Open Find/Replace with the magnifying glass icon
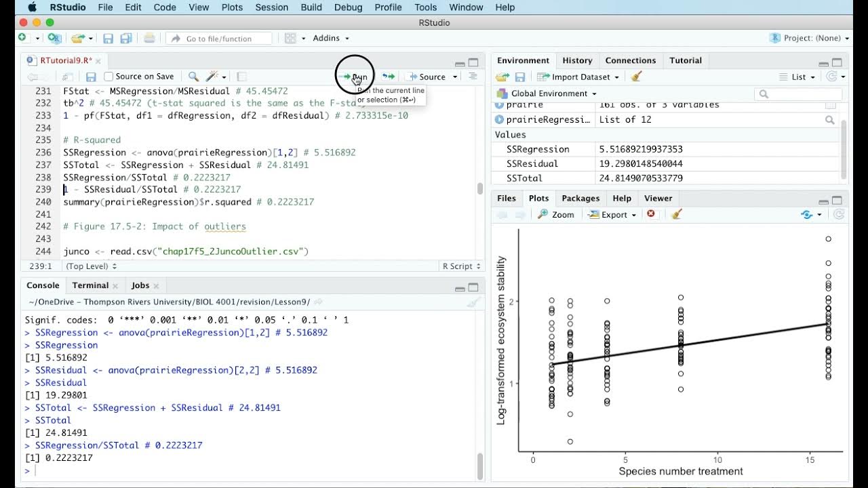The width and height of the screenshot is (868, 488). (193, 77)
